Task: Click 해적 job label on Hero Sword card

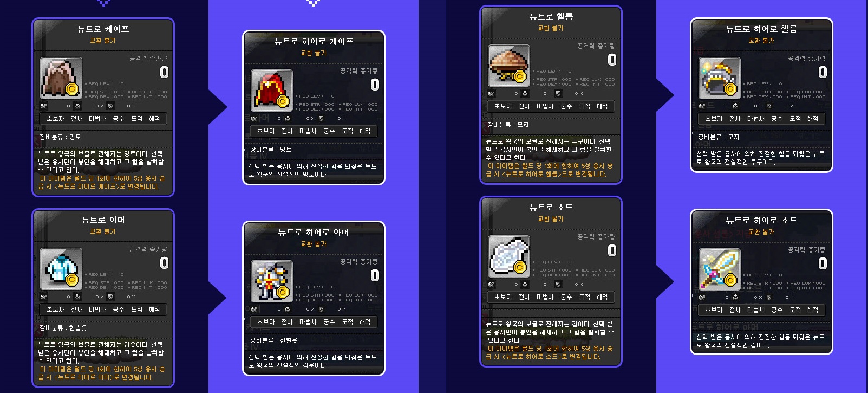Action: click(813, 310)
